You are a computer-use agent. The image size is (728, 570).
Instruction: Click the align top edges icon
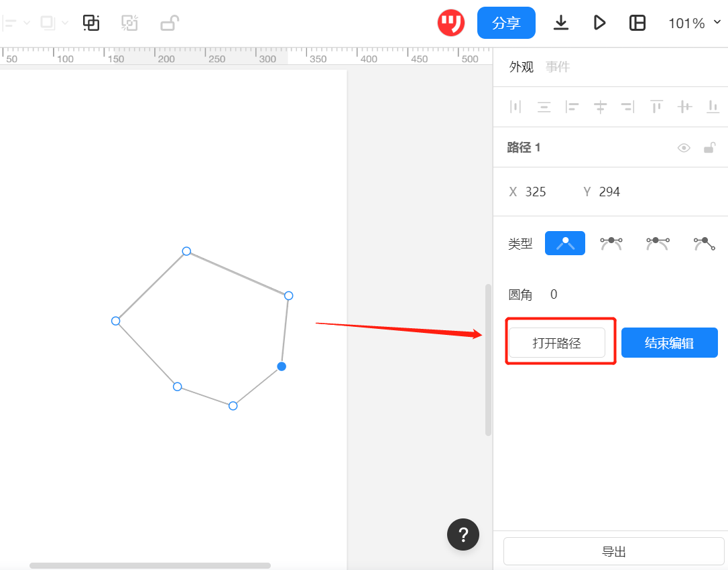(656, 106)
